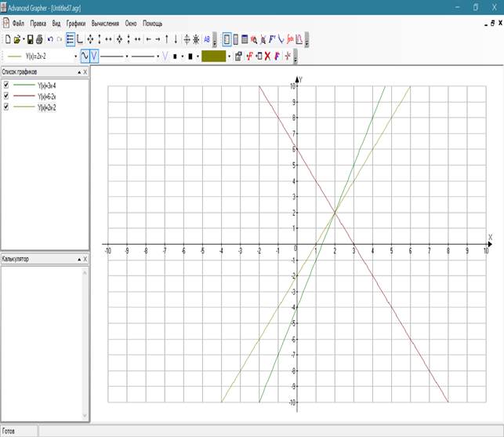The image size is (504, 437).
Task: Shift the view left with arrow
Action: click(148, 39)
